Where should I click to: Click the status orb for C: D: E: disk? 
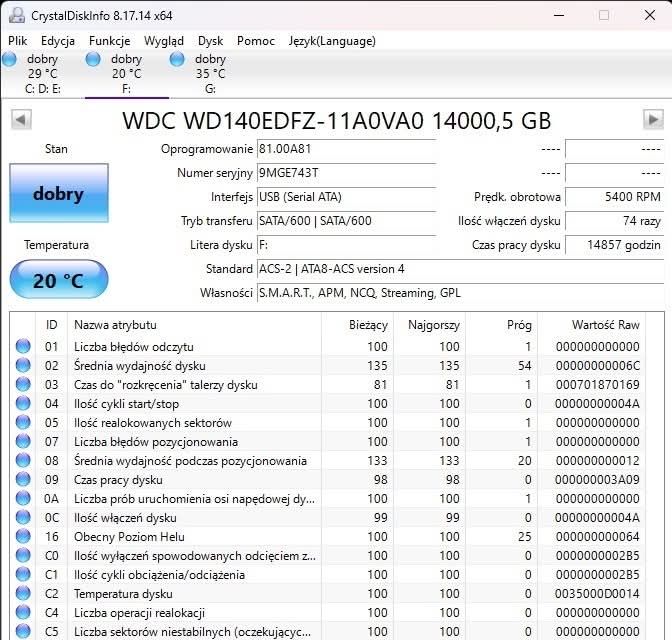[x=10, y=59]
